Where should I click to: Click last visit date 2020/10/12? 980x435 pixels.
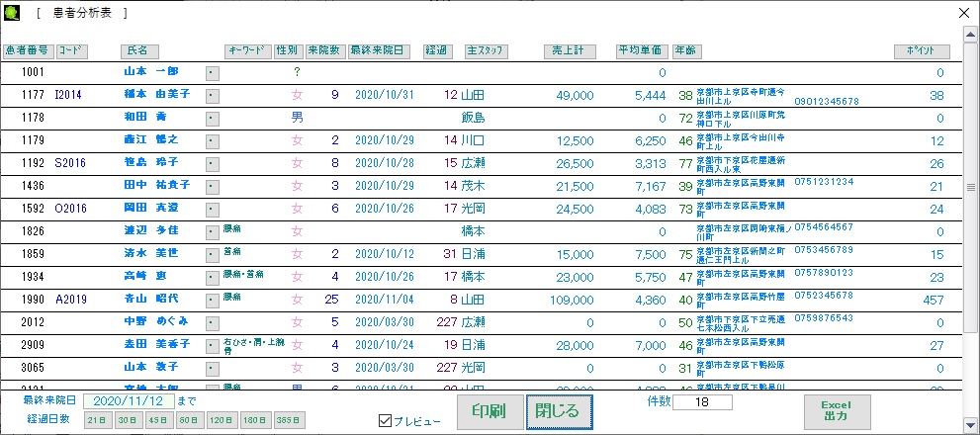click(385, 254)
